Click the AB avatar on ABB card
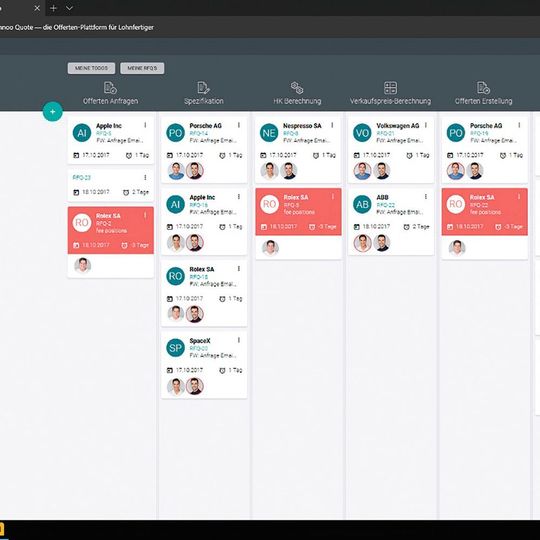 click(x=362, y=204)
